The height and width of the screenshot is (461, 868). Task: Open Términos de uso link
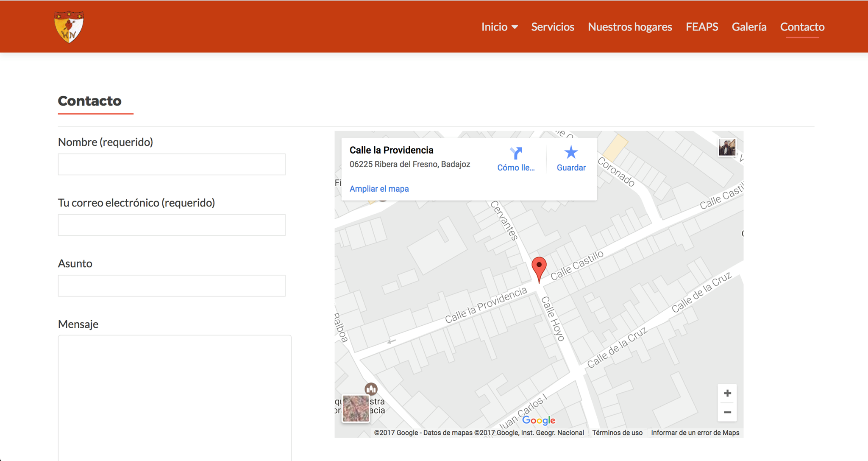pos(617,433)
